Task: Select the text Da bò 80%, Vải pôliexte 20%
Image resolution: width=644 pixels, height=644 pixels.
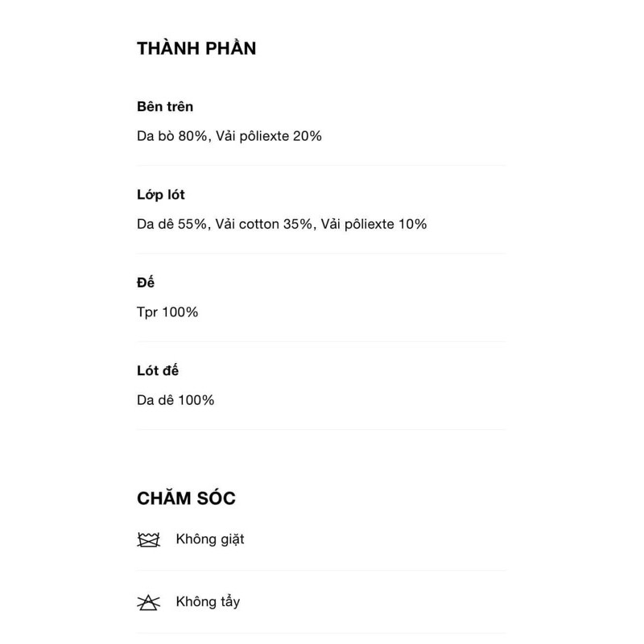Action: [229, 136]
